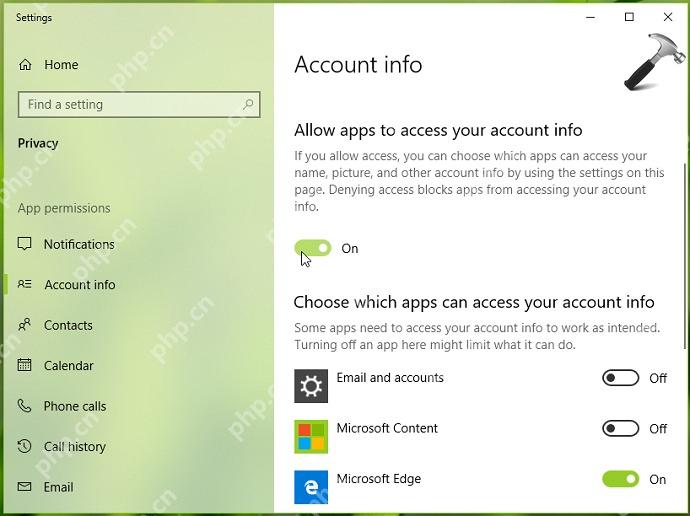Screen dimensions: 690x516
Task: Click the Notifications speech bubble icon
Action: [25, 244]
